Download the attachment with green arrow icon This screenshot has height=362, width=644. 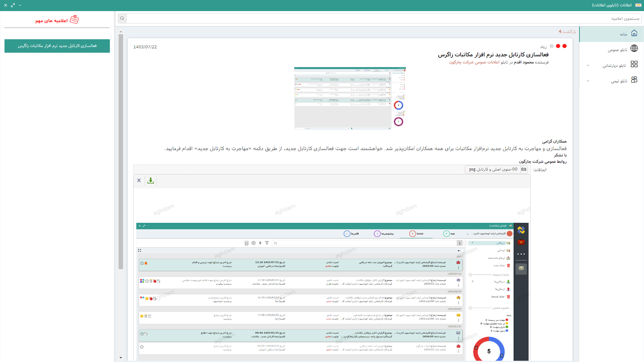tap(151, 181)
